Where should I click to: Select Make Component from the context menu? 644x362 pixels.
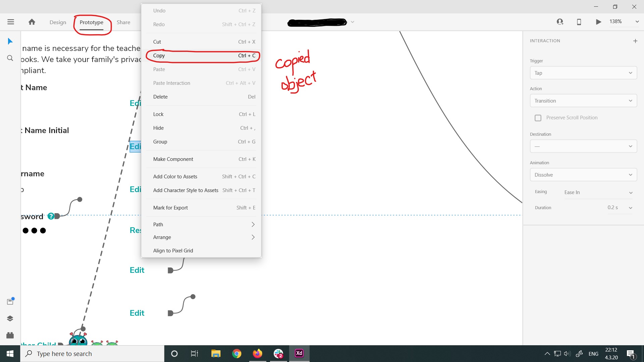click(173, 159)
